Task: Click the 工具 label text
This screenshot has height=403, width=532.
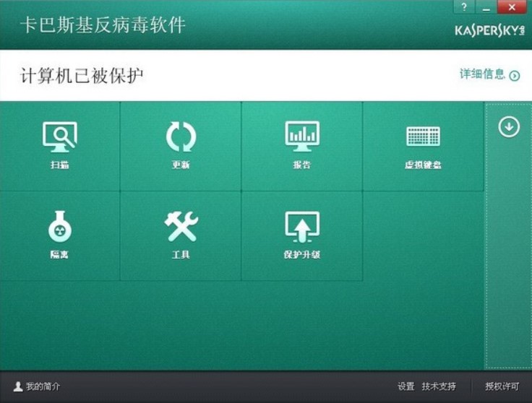Action: coord(181,255)
